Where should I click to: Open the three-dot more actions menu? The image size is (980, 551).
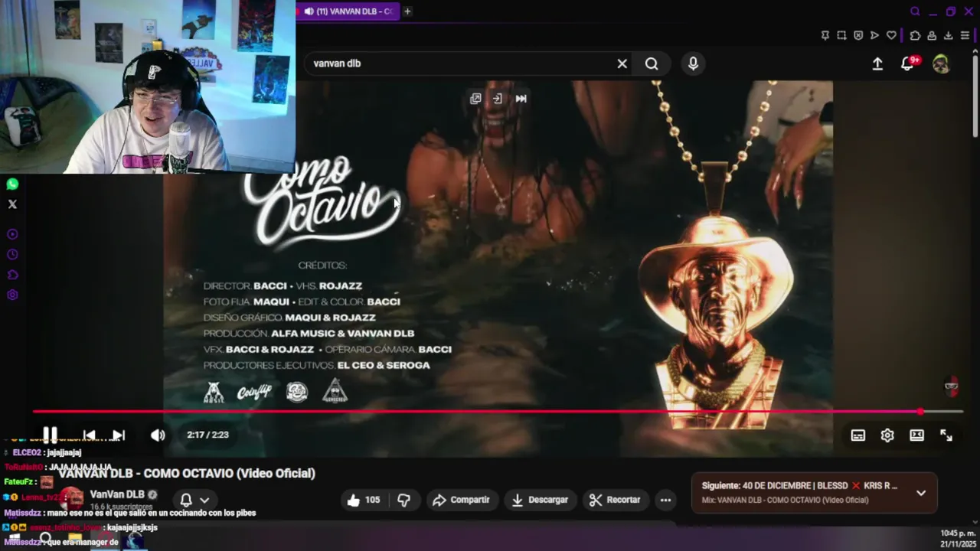click(x=665, y=500)
